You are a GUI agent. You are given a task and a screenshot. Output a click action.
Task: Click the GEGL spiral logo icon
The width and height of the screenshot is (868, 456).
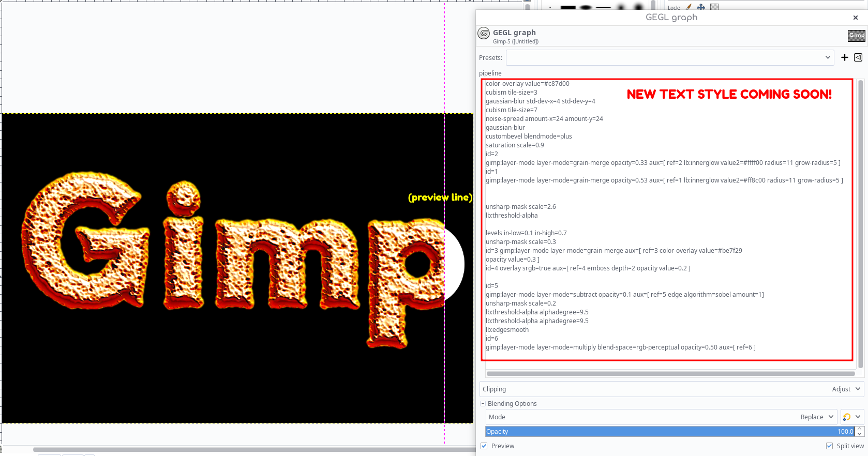point(484,33)
